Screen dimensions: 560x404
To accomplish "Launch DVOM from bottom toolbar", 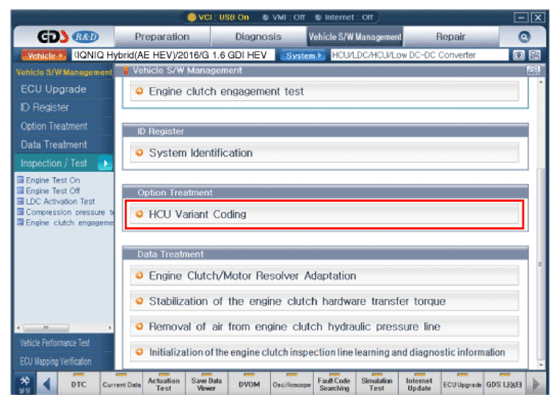I will point(249,384).
